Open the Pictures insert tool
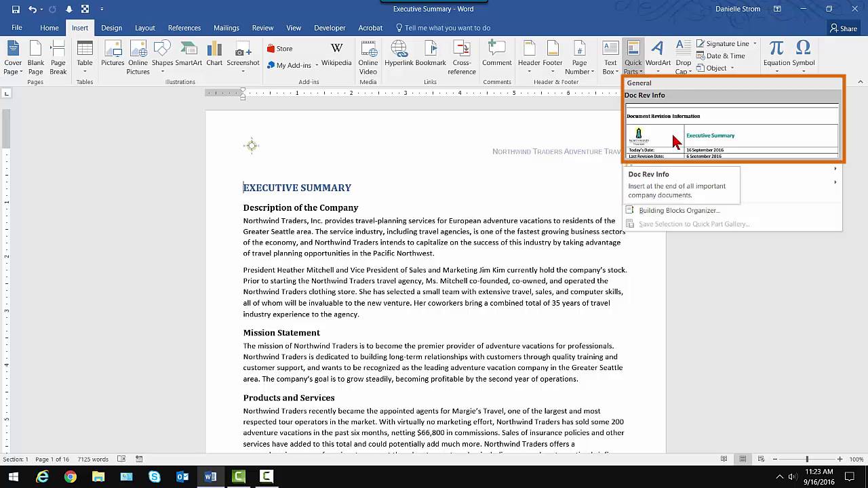The width and height of the screenshot is (868, 488). 113,54
